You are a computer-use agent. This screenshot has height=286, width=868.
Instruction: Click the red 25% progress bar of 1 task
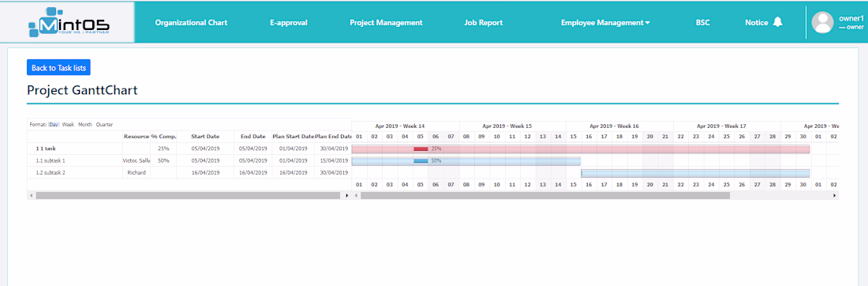421,149
